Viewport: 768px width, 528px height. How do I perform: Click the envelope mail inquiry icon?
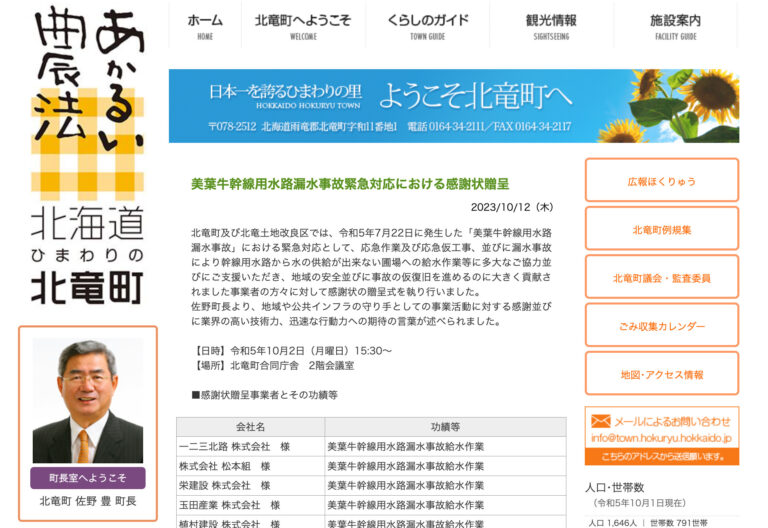click(x=600, y=421)
